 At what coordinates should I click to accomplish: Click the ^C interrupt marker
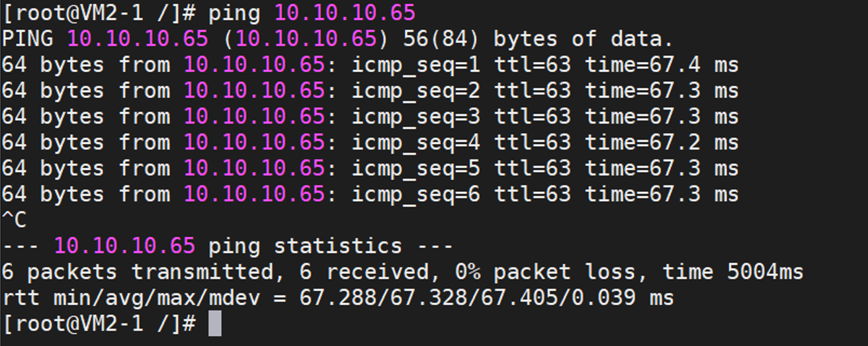click(14, 220)
